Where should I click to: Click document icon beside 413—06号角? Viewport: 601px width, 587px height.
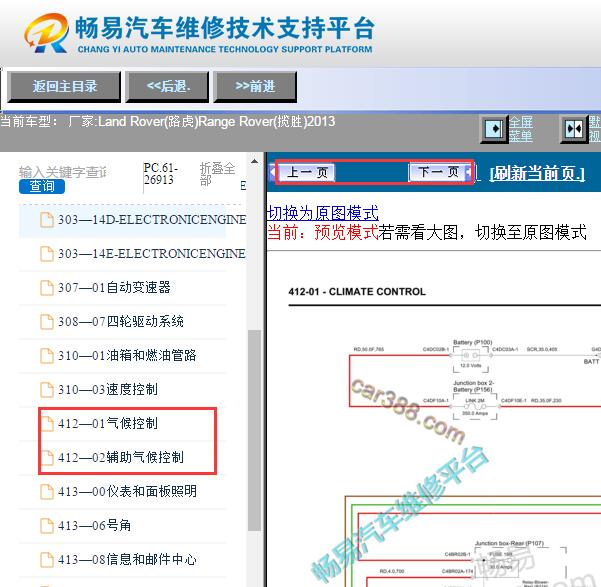[x=47, y=526]
